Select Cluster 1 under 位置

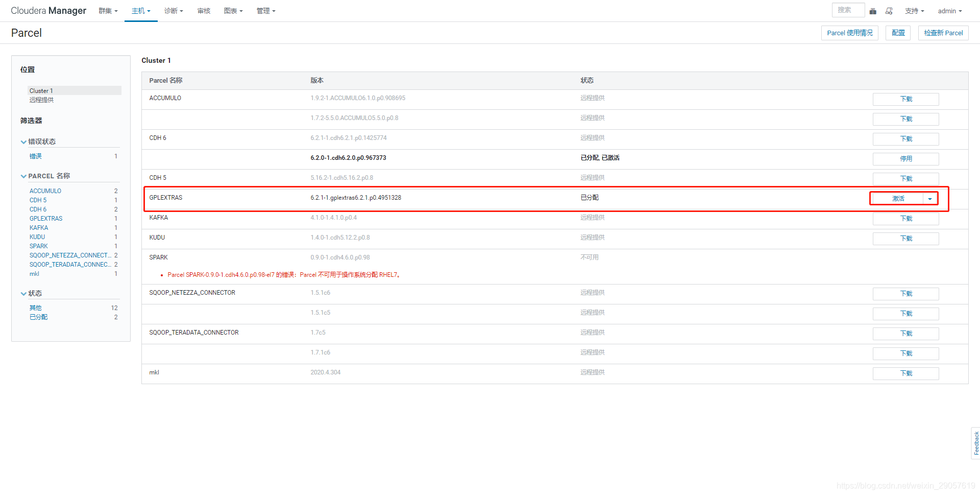[75, 90]
